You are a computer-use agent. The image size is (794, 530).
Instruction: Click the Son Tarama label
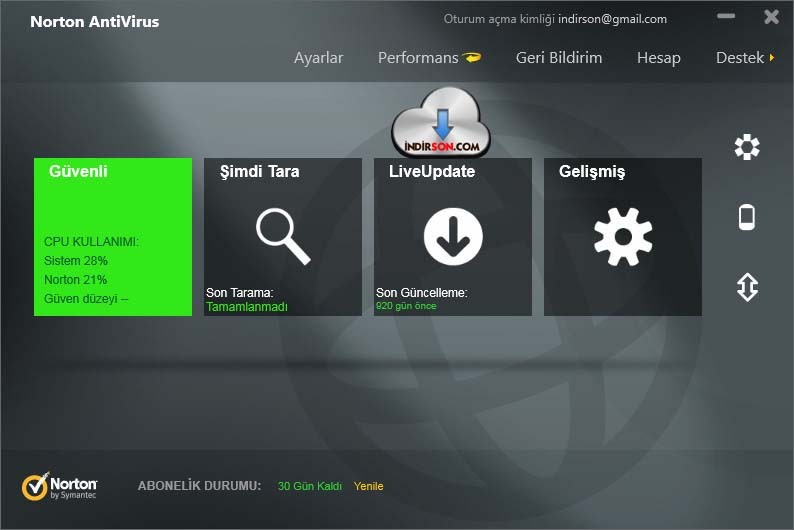point(240,293)
